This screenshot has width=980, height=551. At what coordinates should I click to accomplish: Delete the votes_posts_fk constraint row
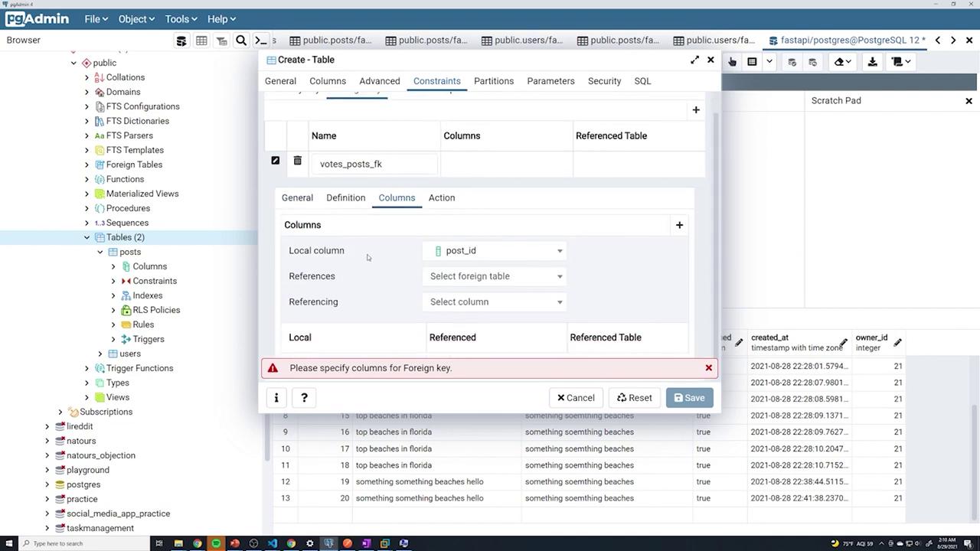(298, 161)
